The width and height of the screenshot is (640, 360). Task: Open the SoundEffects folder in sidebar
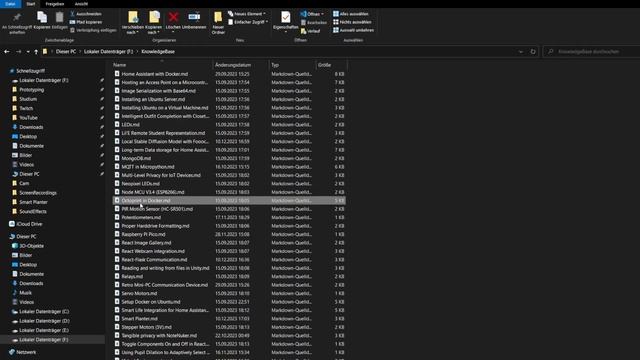[x=29, y=212]
